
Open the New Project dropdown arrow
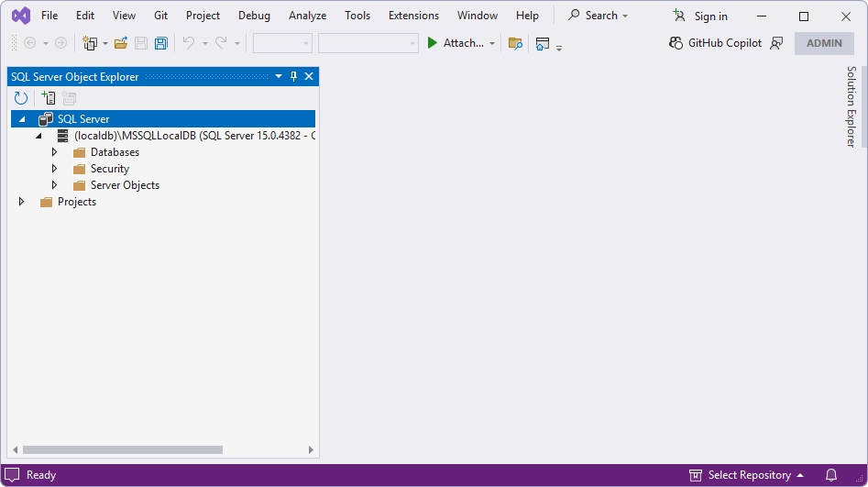point(105,43)
